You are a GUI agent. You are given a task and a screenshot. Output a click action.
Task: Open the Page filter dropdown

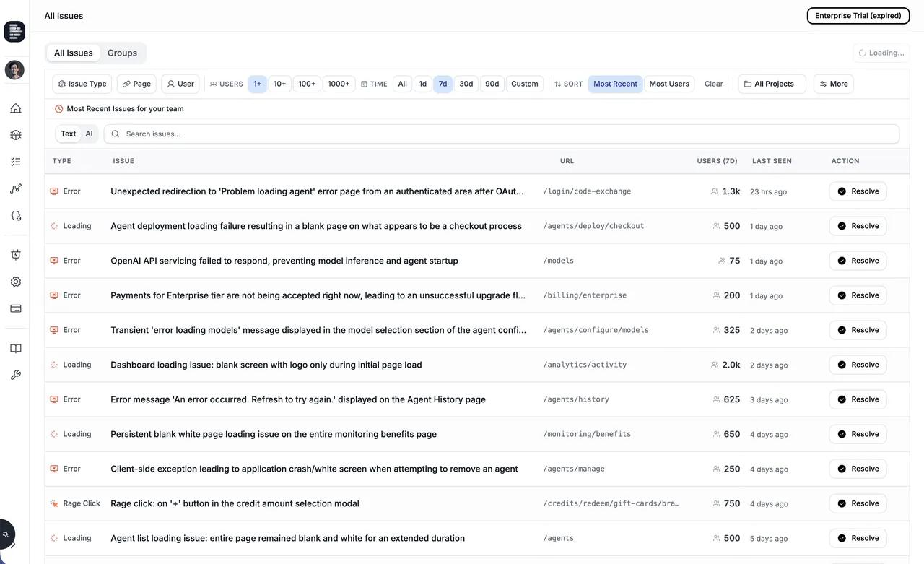pyautogui.click(x=136, y=84)
